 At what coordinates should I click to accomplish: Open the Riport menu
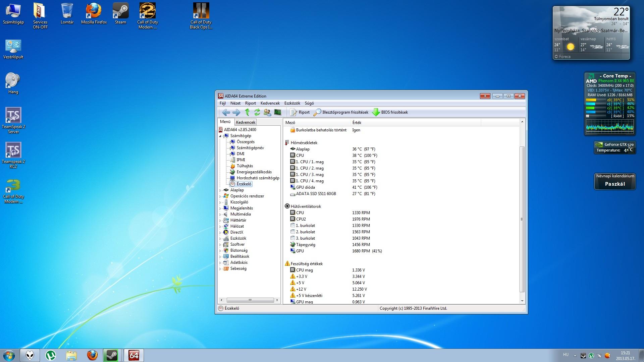click(250, 103)
